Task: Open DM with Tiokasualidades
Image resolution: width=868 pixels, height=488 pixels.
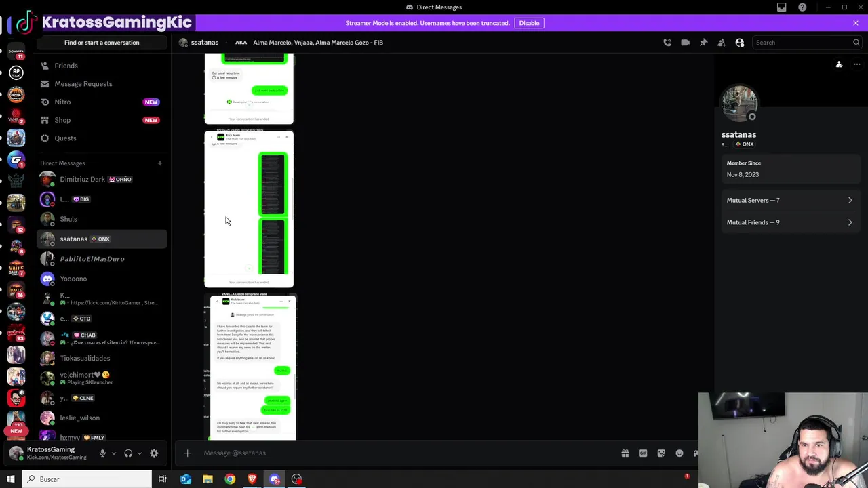Action: click(x=102, y=359)
